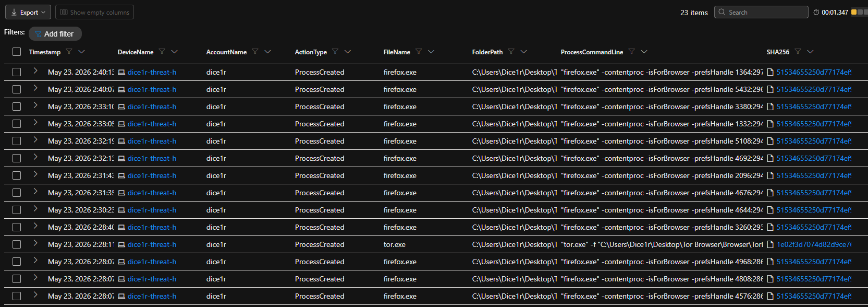Click the file icon beside tor.exe SHA256 hash

click(770, 244)
